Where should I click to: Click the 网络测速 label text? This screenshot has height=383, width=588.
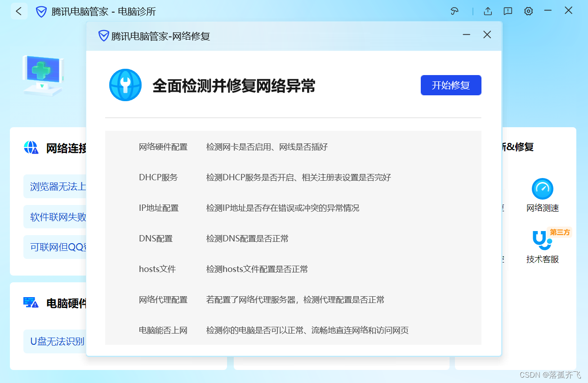point(543,208)
